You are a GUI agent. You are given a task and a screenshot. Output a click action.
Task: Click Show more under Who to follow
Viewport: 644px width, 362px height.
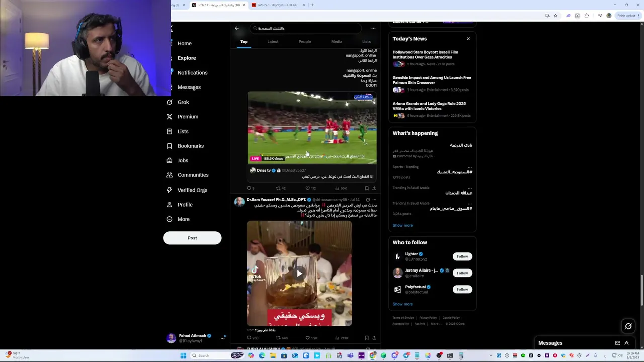point(403,304)
